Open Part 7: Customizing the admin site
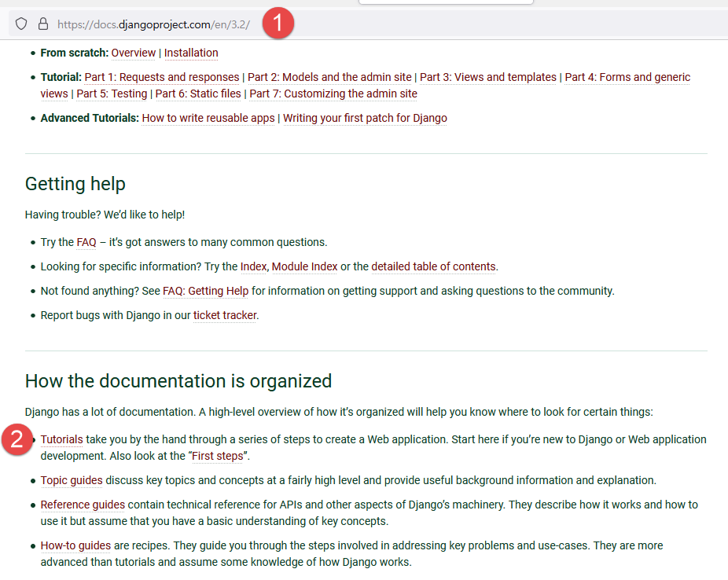This screenshot has height=580, width=728. click(x=333, y=94)
